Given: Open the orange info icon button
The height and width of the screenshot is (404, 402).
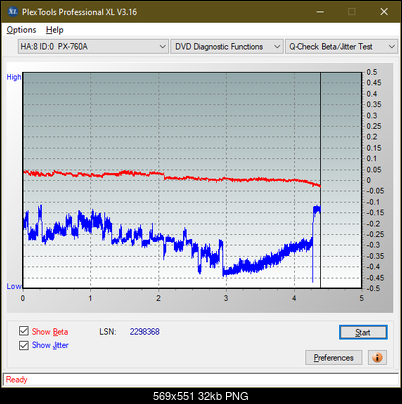Looking at the screenshot, I should 377,358.
